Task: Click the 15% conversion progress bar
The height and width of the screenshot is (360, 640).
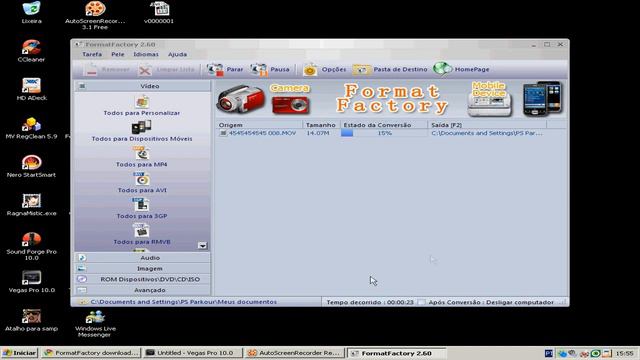Action: (x=384, y=133)
